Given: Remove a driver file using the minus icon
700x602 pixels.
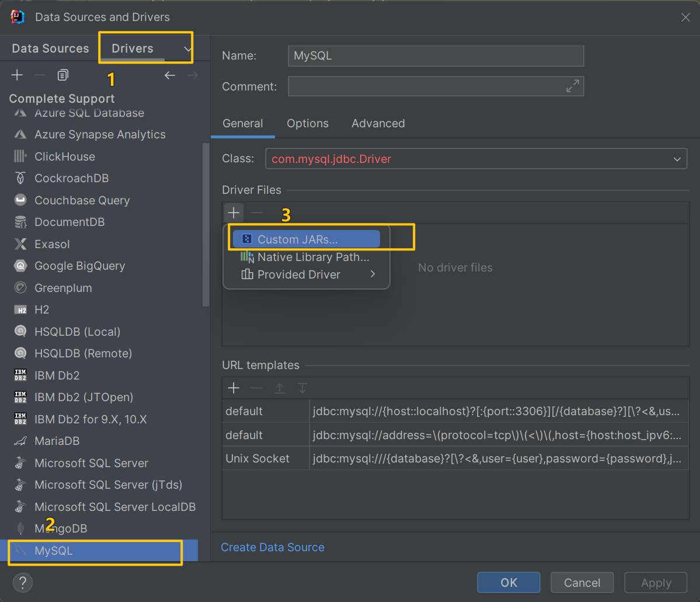Looking at the screenshot, I should point(256,213).
